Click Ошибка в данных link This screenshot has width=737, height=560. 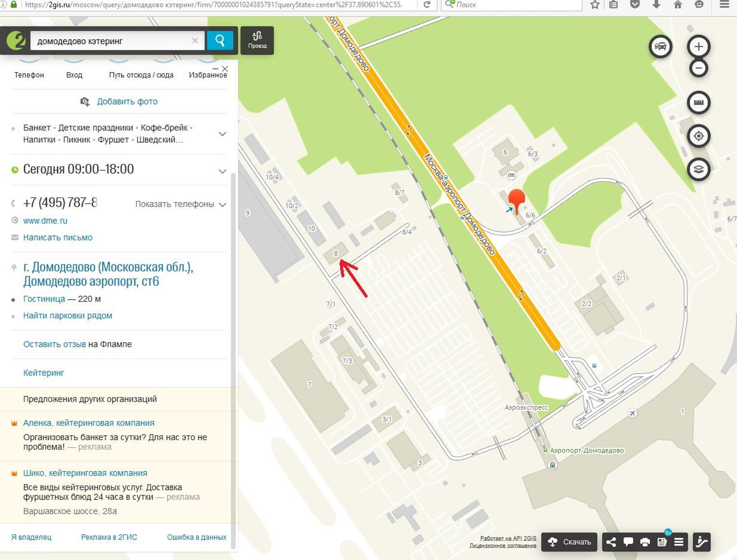tap(197, 537)
